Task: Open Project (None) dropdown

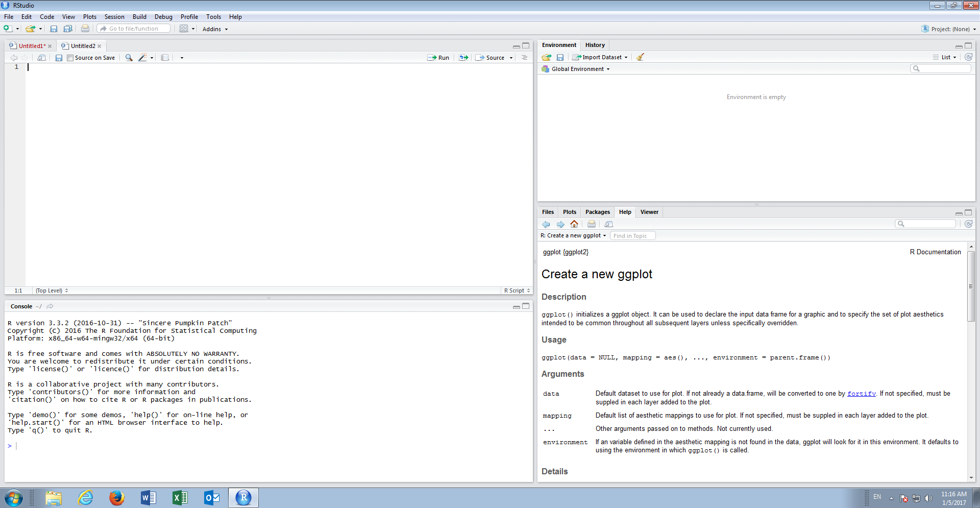Action: point(949,29)
